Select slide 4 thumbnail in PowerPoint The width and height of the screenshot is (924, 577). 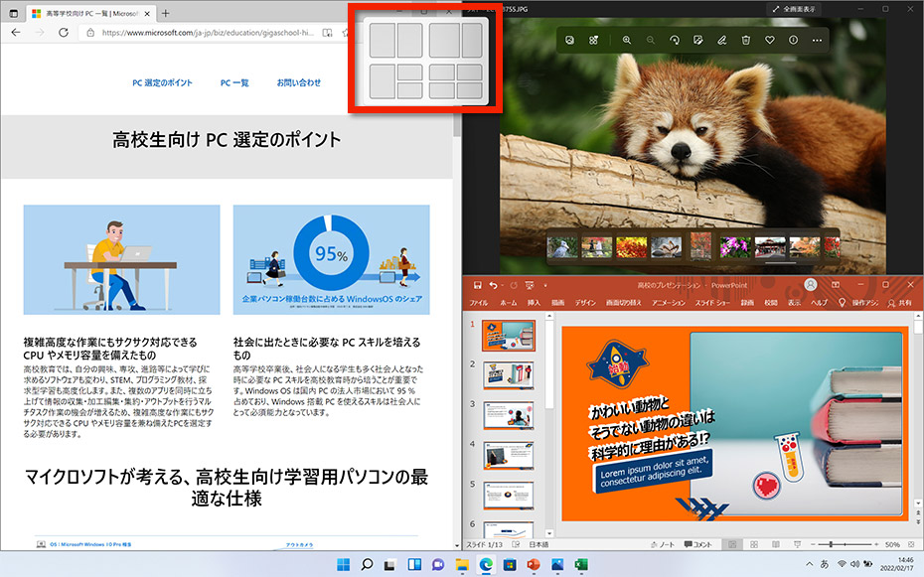coord(509,456)
